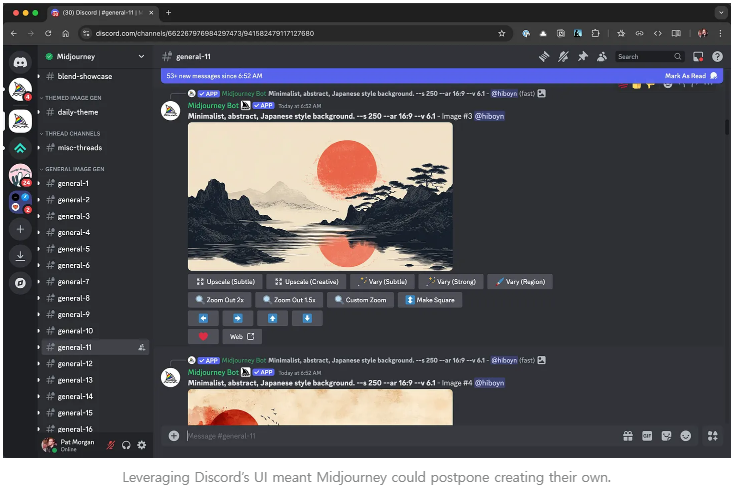The width and height of the screenshot is (738, 492).
Task: Click browser reload button
Action: click(48, 33)
